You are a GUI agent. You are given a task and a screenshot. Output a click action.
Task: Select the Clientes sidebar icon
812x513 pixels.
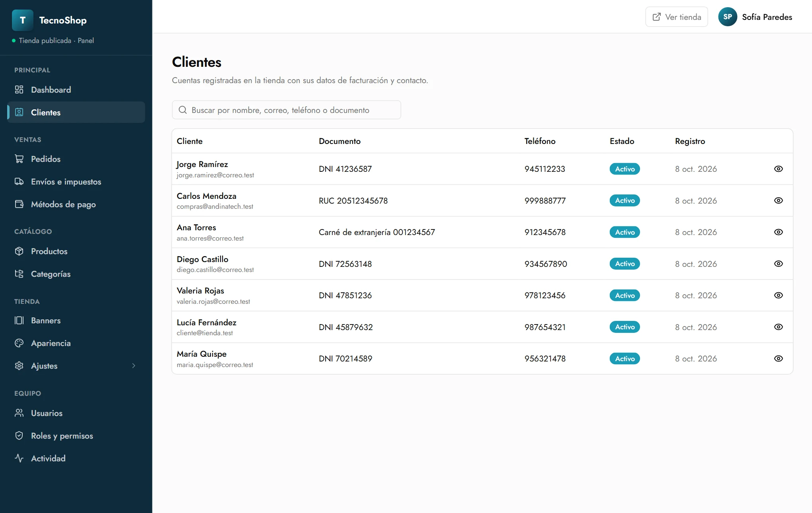[19, 112]
